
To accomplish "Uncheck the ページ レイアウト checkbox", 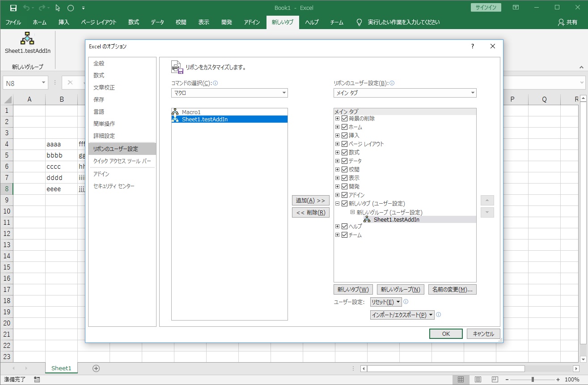I will pos(344,144).
